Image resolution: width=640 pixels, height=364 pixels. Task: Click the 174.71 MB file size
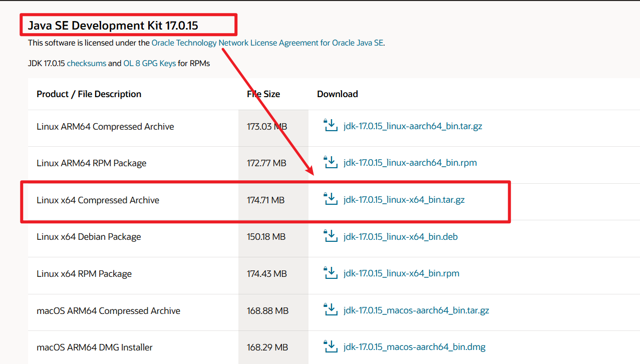click(265, 200)
